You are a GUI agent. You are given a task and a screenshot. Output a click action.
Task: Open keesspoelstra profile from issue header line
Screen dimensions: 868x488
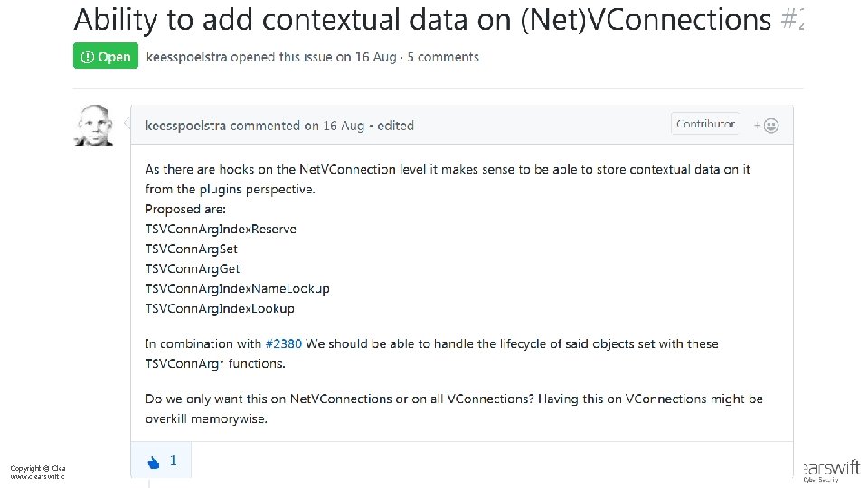tap(186, 57)
